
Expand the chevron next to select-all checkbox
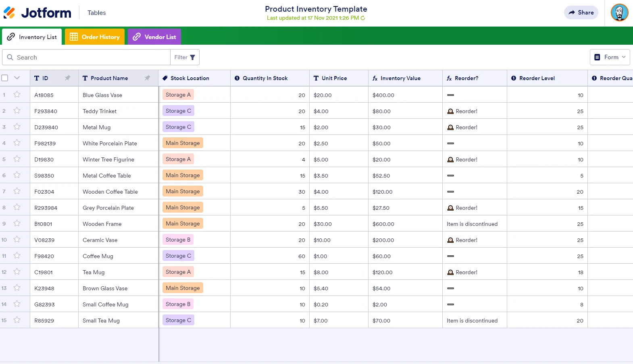(17, 78)
